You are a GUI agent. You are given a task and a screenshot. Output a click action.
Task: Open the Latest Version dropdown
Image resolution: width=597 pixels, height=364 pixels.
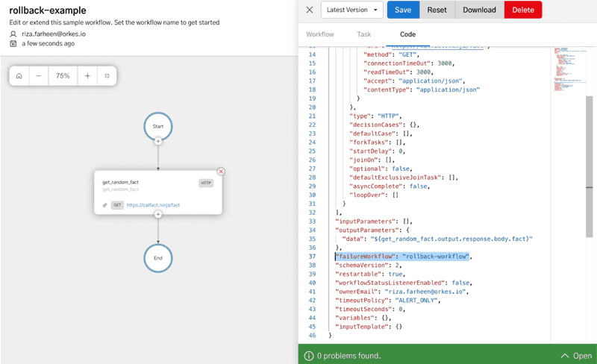[x=351, y=10]
